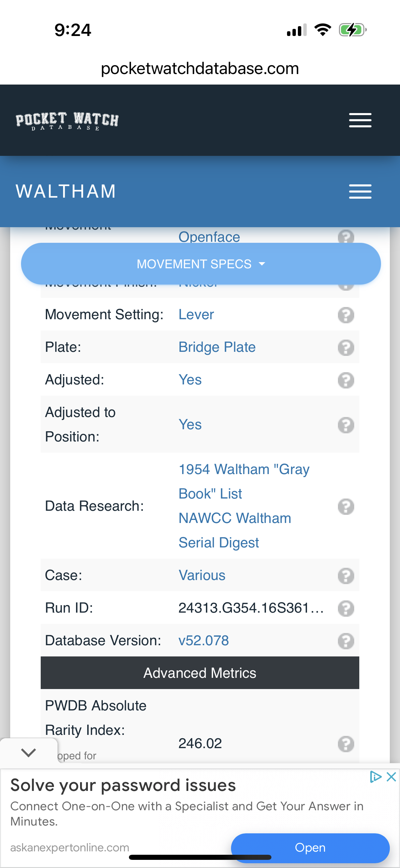The width and height of the screenshot is (400, 868).
Task: Collapse the ad panel with chevron
Action: point(28,752)
